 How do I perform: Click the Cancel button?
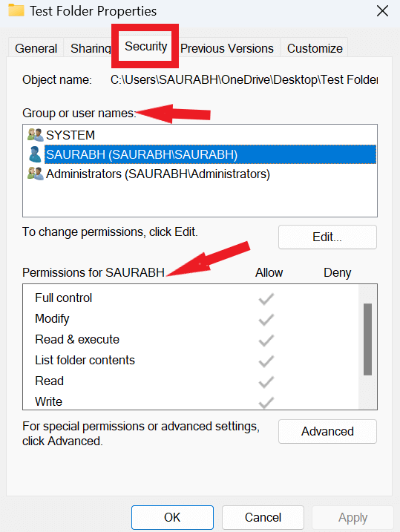263,517
